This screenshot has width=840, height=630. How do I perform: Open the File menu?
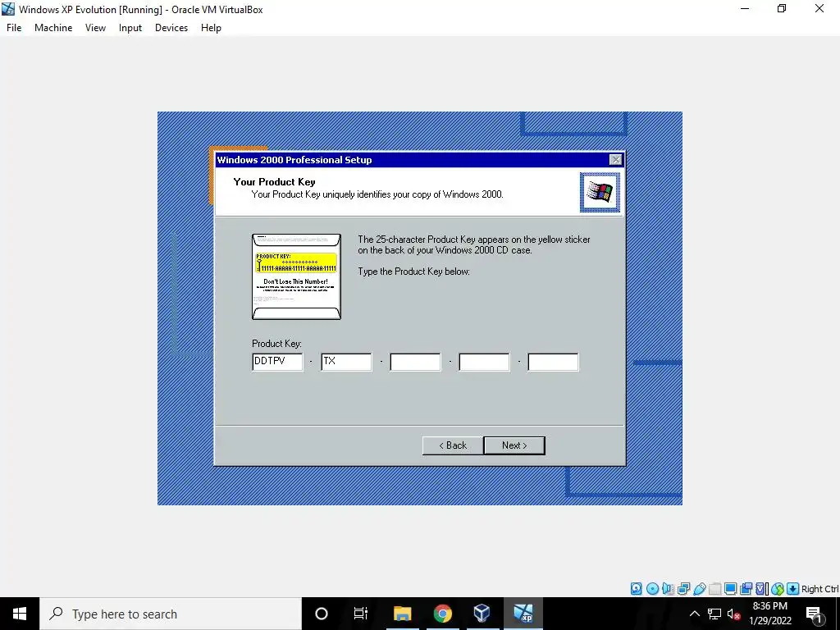(14, 28)
